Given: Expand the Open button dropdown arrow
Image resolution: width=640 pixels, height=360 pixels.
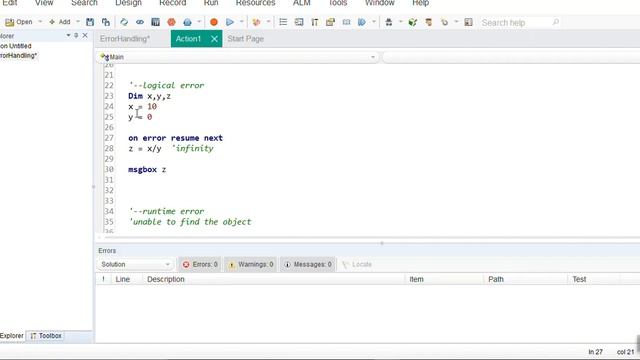Looking at the screenshot, I should [40, 22].
